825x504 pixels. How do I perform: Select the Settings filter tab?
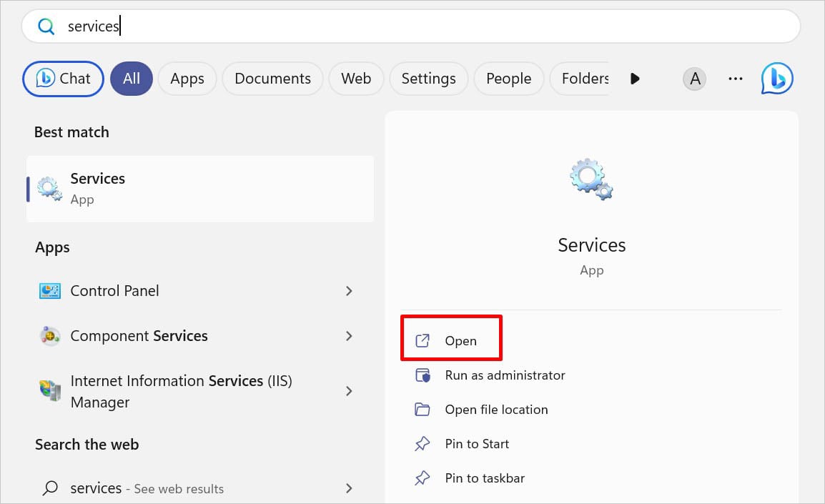click(x=428, y=79)
